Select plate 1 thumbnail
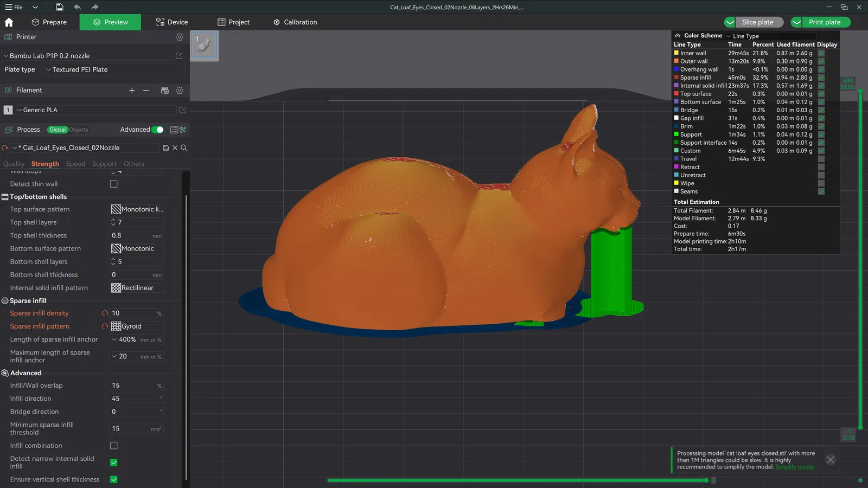868x488 pixels. (205, 45)
